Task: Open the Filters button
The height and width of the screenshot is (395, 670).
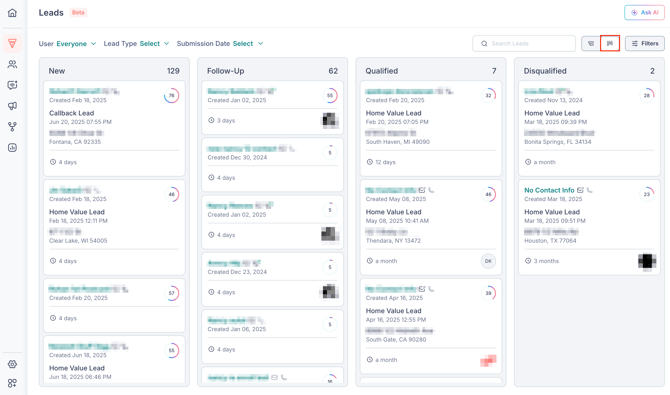Action: (645, 43)
